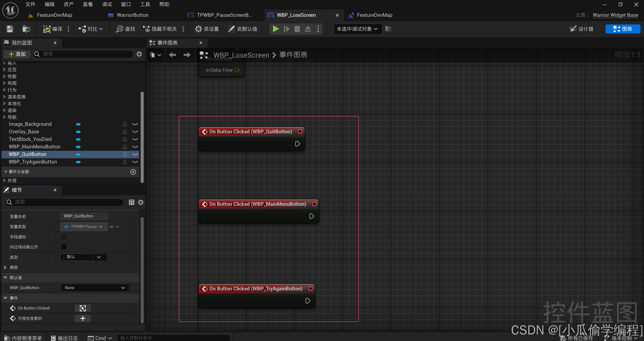Expand the 交互 category
Image resolution: width=644 pixels, height=341 pixels.
(5, 69)
